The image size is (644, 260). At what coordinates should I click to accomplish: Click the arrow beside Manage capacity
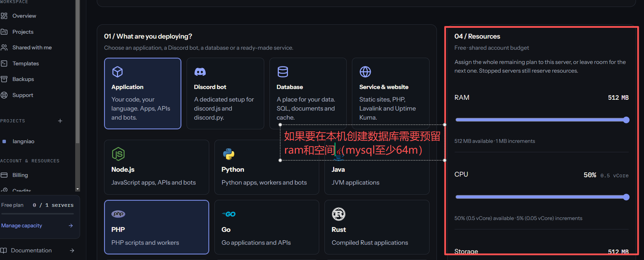(71, 226)
